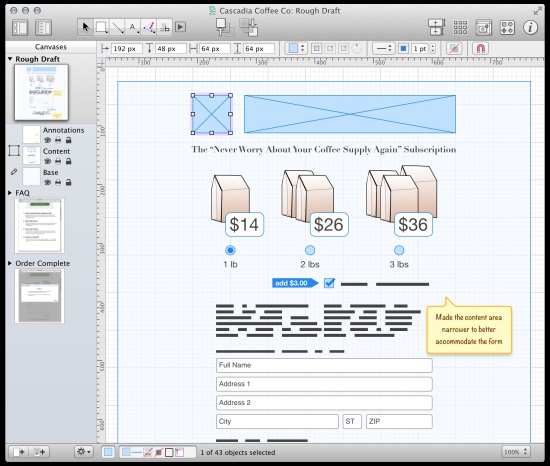Select the 3 lbs radio button
550x466 pixels.
click(399, 250)
